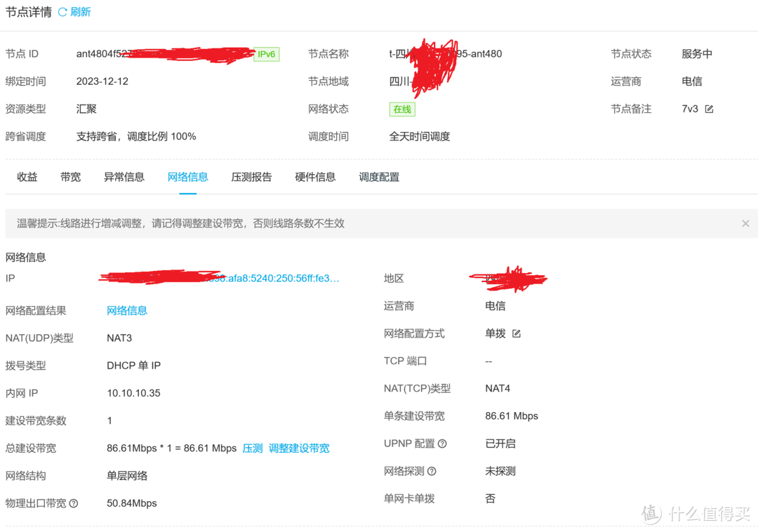Click the 刷新 refresh text button
This screenshot has height=532, width=758.
(x=79, y=11)
